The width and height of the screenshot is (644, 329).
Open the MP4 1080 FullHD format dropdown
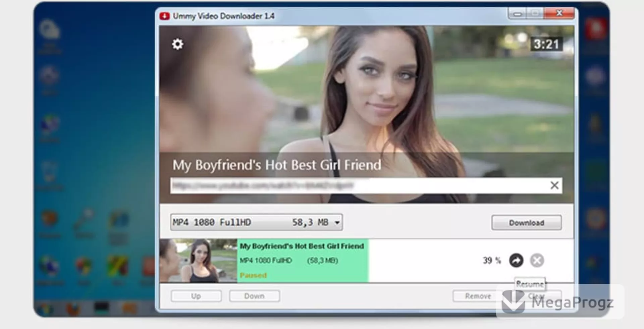[256, 222]
